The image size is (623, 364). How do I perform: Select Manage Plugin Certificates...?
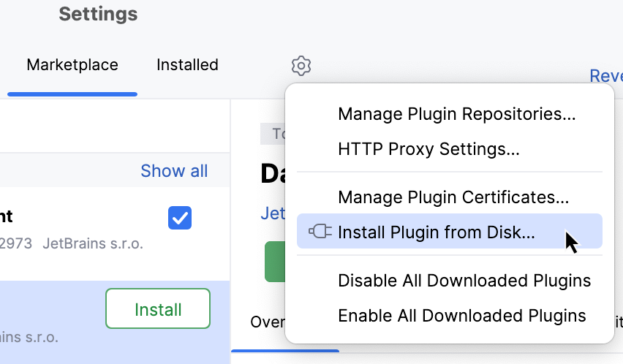coord(453,197)
